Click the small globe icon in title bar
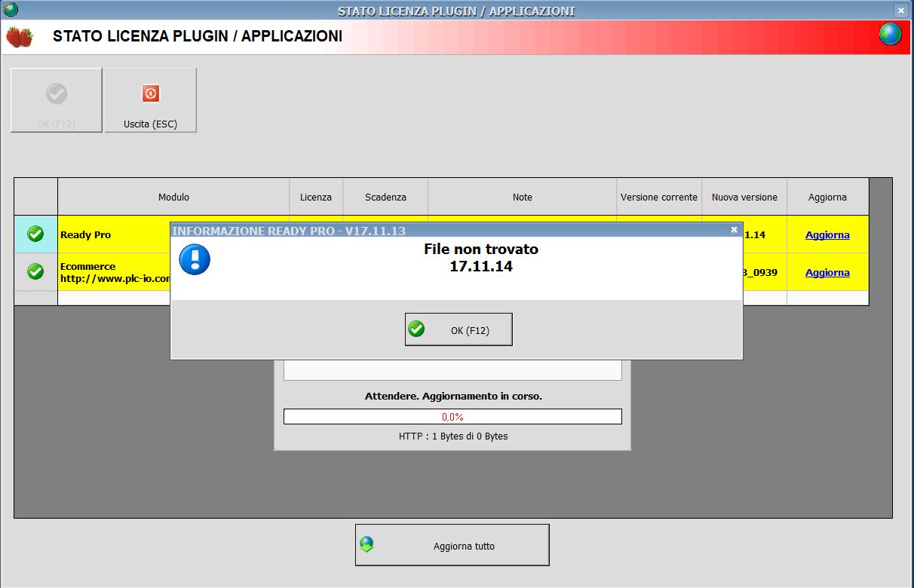The height and width of the screenshot is (588, 914). coord(10,10)
